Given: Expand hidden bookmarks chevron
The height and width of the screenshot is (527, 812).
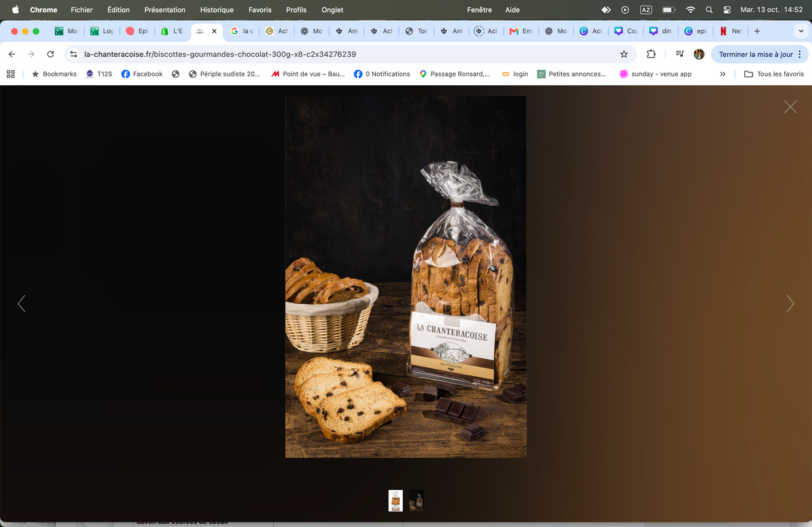Looking at the screenshot, I should 723,74.
